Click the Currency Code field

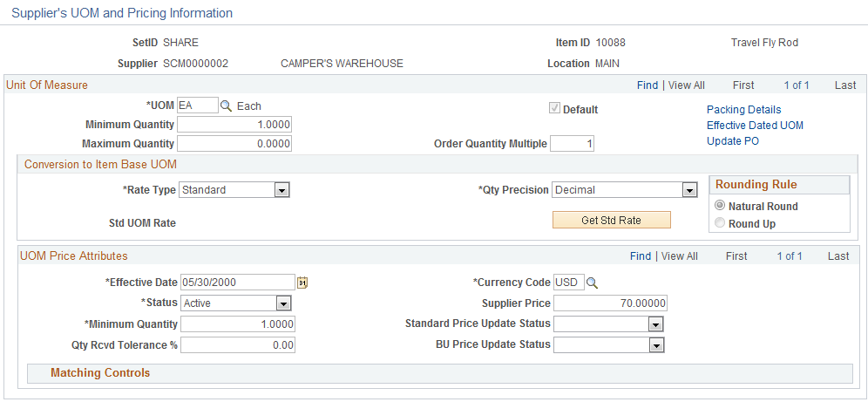tap(568, 283)
